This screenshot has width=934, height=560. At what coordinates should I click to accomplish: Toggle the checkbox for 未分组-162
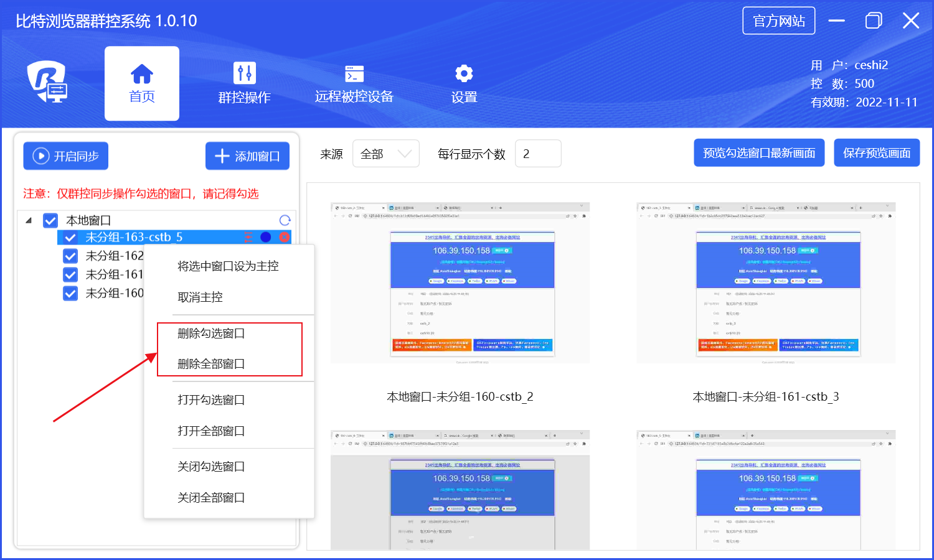coord(70,256)
